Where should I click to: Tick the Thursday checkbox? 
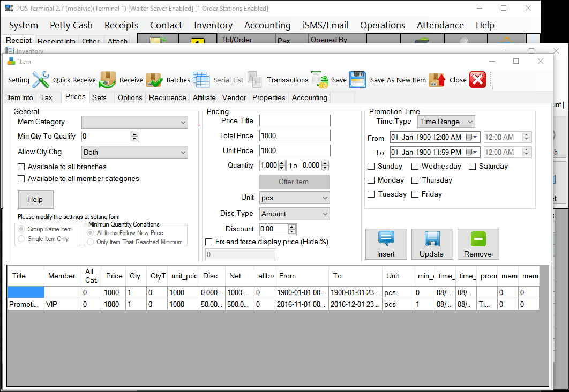pos(415,180)
